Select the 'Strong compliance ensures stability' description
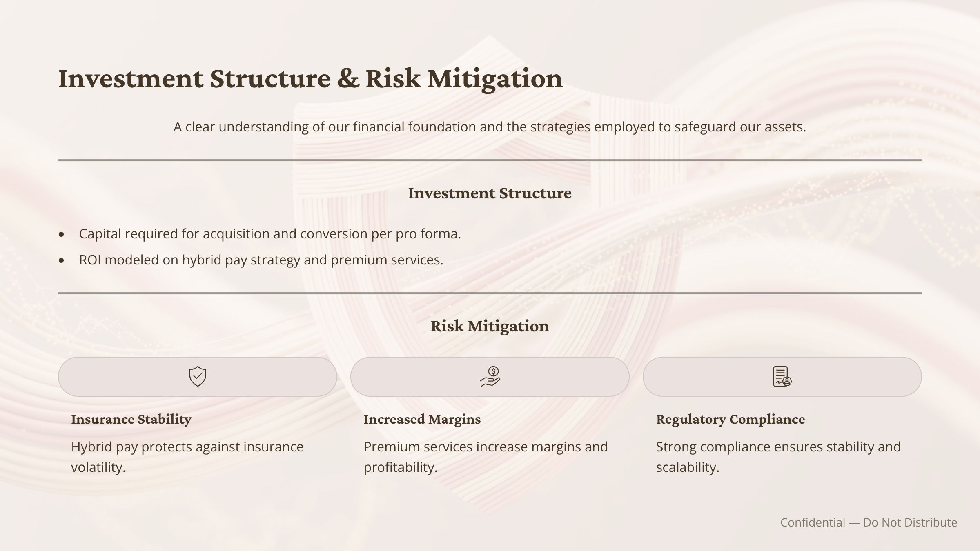Viewport: 980px width, 551px height. [778, 457]
